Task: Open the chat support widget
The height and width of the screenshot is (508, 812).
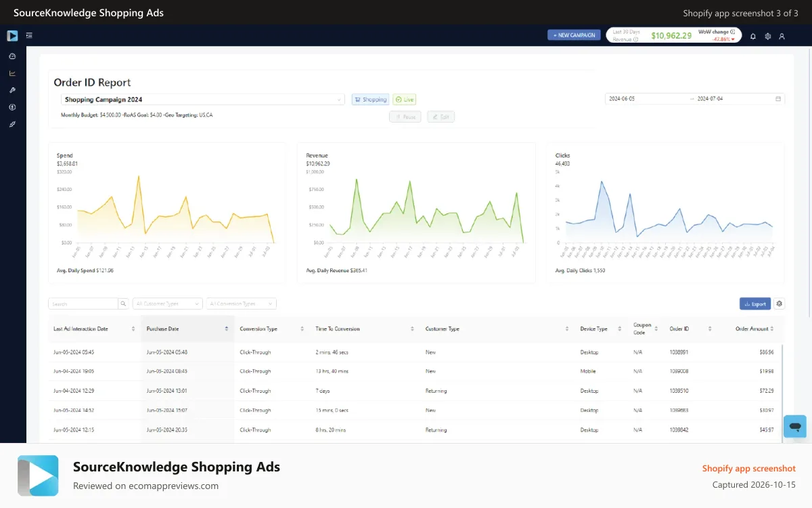Action: coord(795,427)
